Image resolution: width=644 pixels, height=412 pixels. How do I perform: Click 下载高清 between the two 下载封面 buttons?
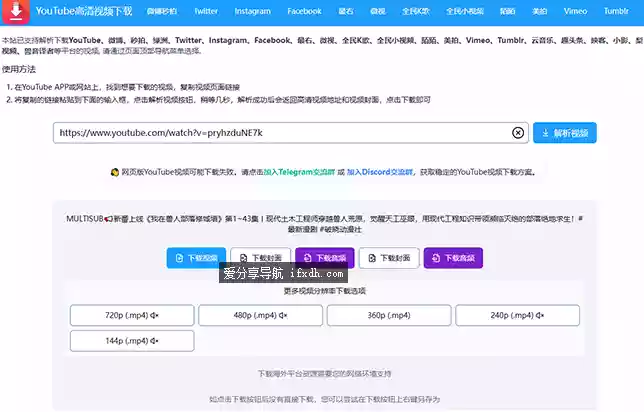coord(325,258)
